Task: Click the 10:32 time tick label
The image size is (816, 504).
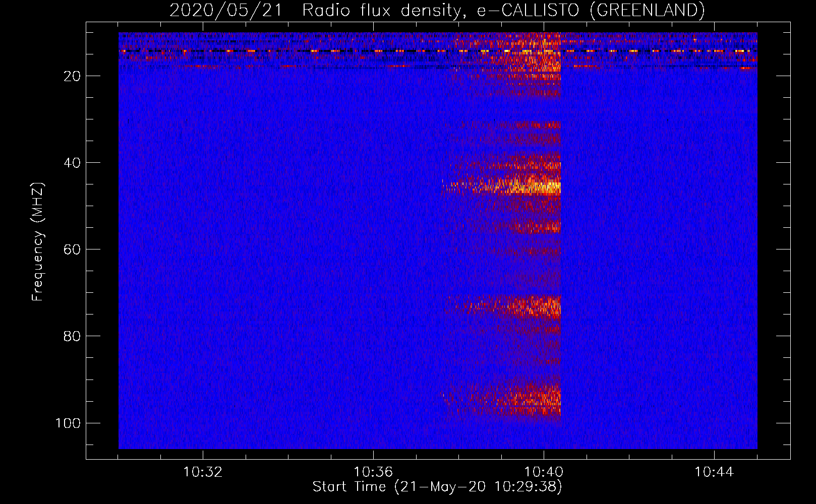Action: tap(203, 472)
